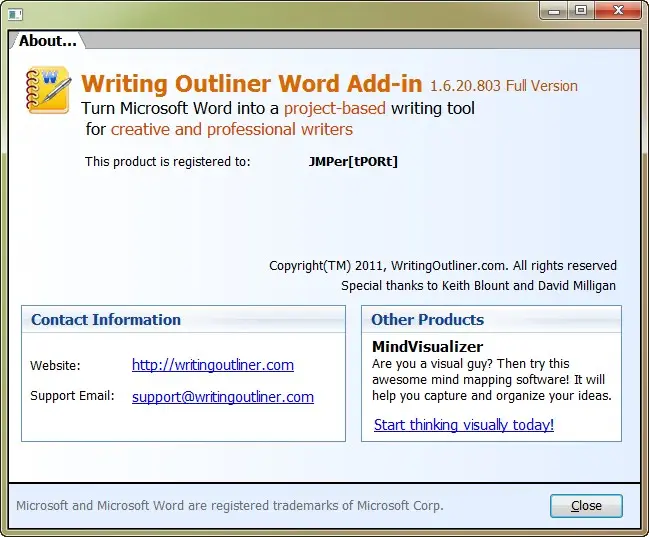Click the window system menu icon in title bar

click(15, 15)
